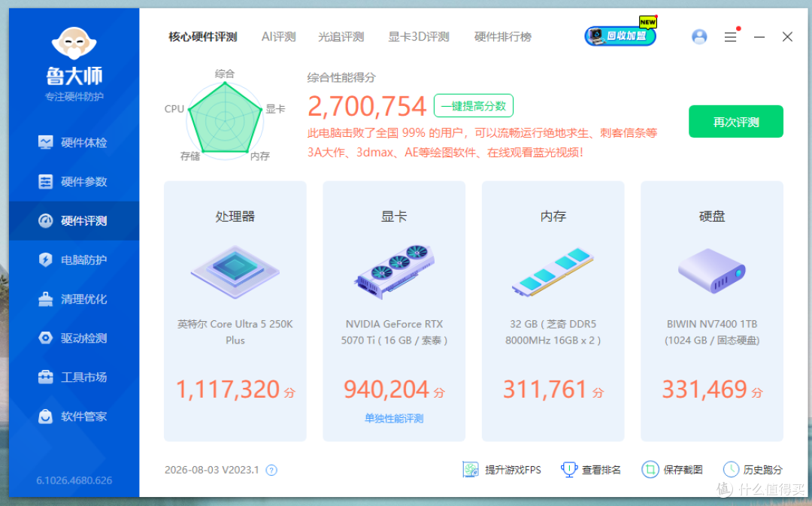This screenshot has width=812, height=506.
Task: Click the 内存 card title
Action: [553, 217]
